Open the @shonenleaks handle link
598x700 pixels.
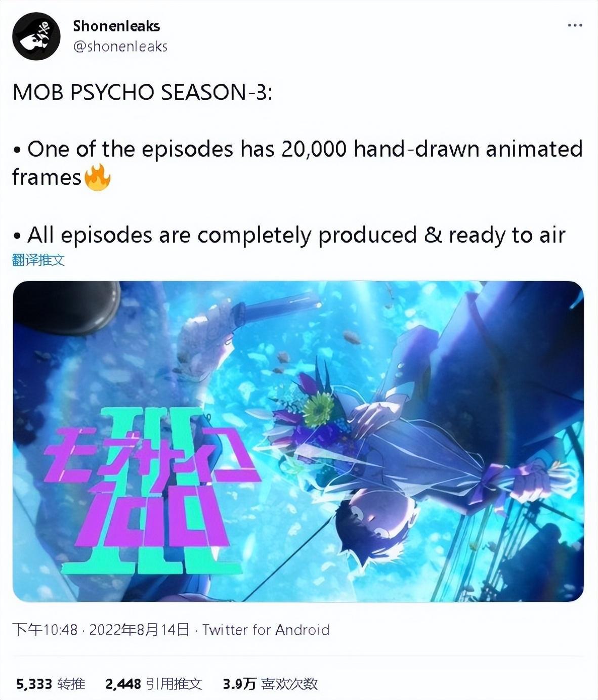[x=120, y=47]
